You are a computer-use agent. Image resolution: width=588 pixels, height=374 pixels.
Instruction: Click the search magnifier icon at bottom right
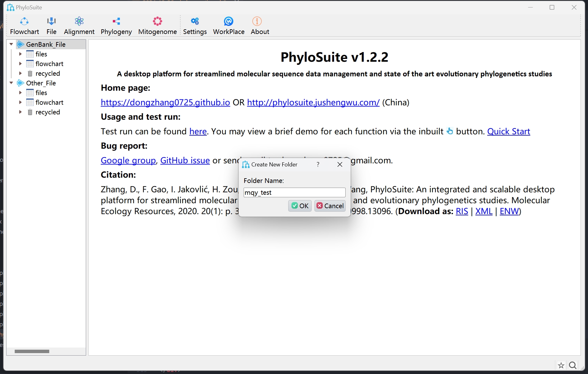tap(573, 365)
